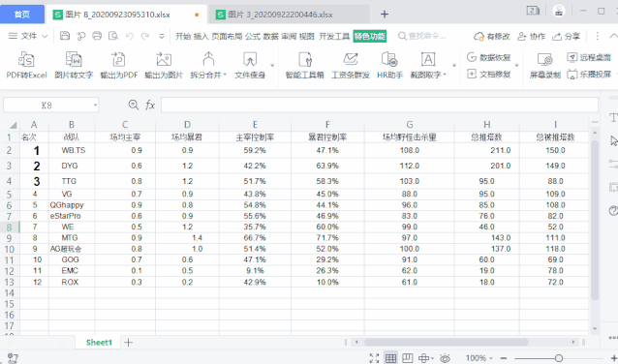Viewport: 618px width, 364px height.
Task: Expand the quick access toolbar dropdown arrow
Action: point(162,36)
